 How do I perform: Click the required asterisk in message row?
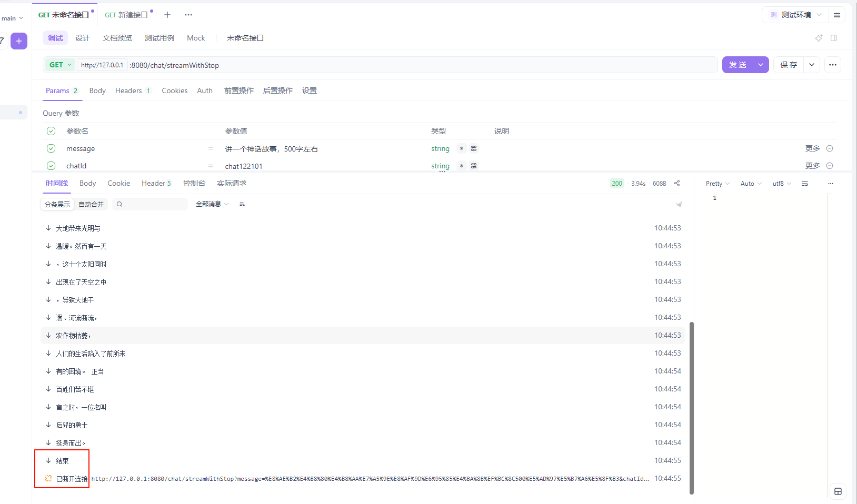462,148
